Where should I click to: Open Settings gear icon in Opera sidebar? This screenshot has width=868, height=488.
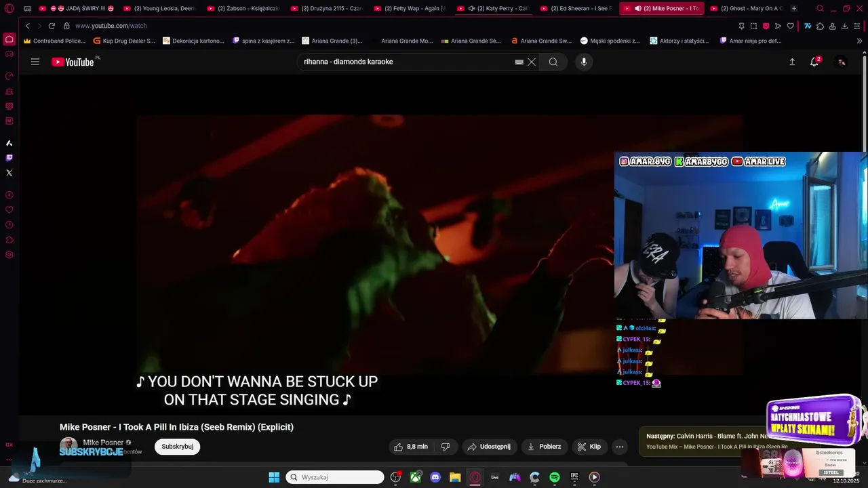pyautogui.click(x=9, y=255)
